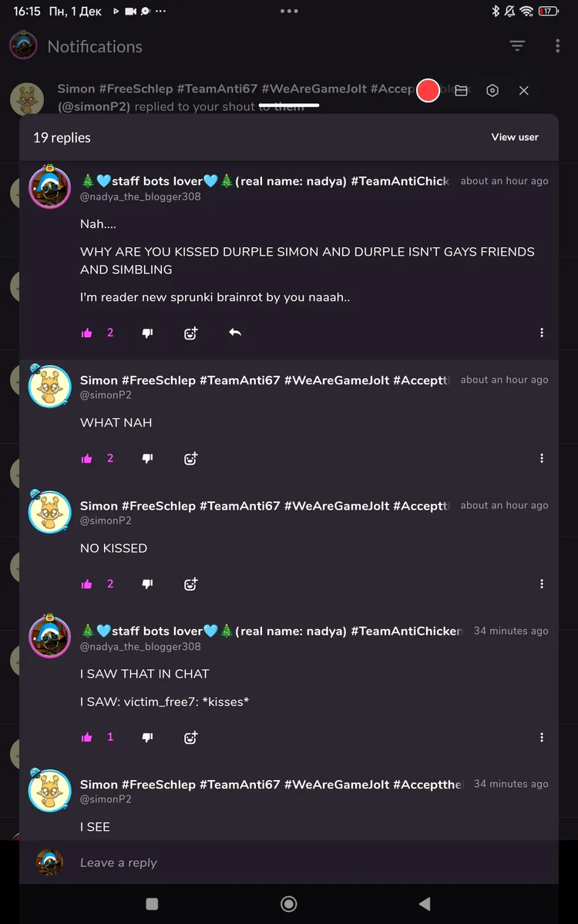This screenshot has width=578, height=924.
Task: Open the notifications filter icon
Action: tap(517, 46)
